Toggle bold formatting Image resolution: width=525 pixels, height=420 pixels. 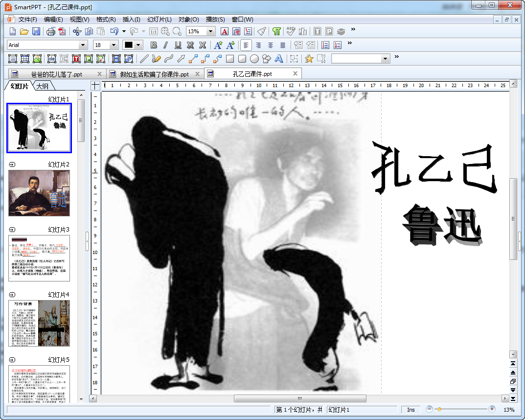tap(154, 45)
